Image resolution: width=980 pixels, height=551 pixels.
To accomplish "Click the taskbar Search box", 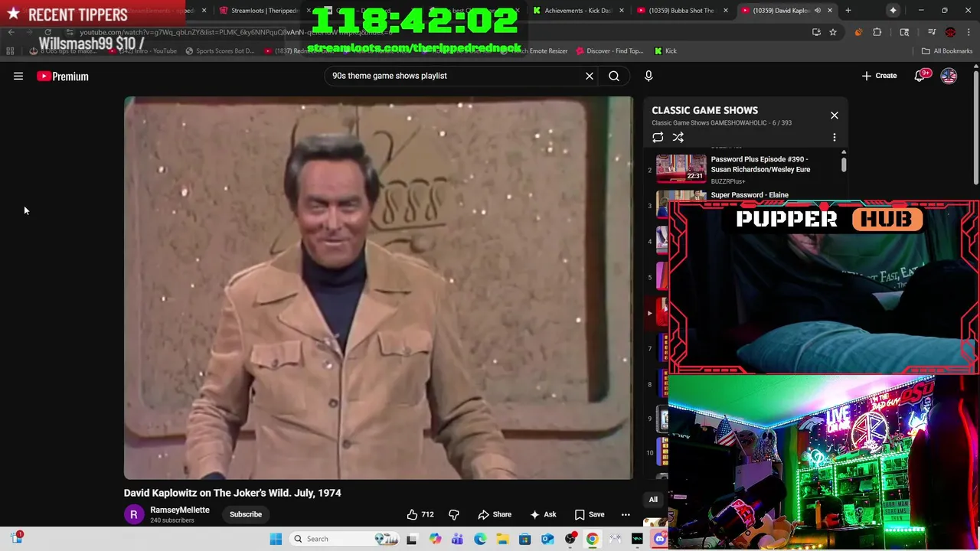I will (x=345, y=539).
